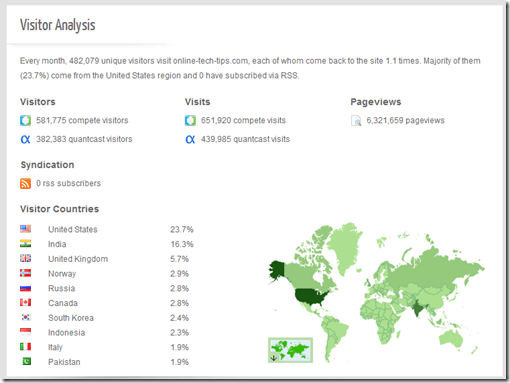
Task: Click the Pageviews section heading
Action: click(x=376, y=102)
